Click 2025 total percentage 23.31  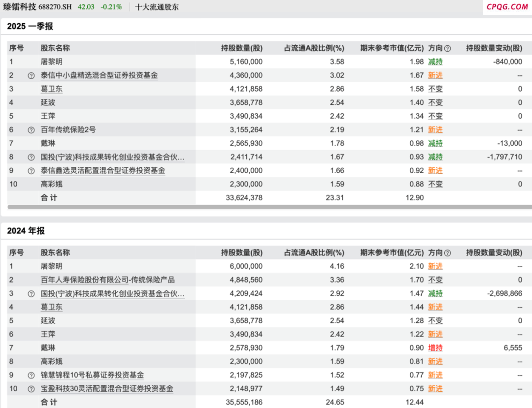pos(335,197)
